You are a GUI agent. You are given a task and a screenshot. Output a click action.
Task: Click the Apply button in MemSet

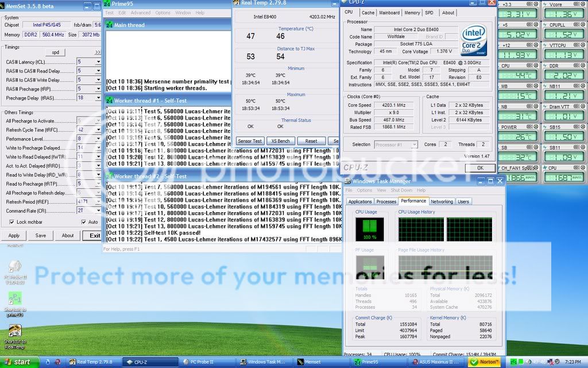14,235
